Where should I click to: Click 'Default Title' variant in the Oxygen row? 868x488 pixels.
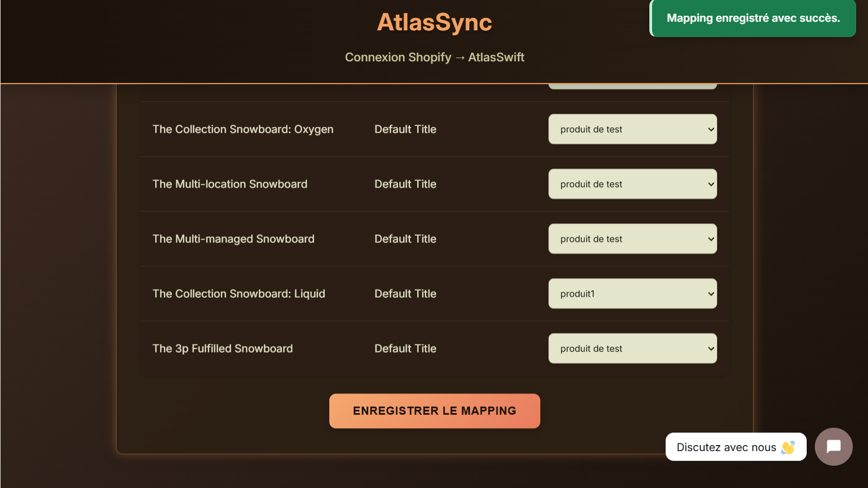click(x=405, y=129)
